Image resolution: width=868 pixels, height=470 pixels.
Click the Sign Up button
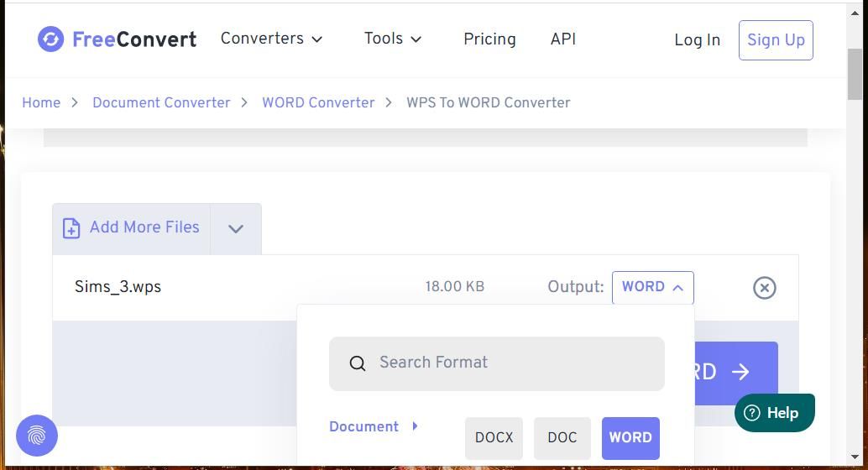[776, 39]
